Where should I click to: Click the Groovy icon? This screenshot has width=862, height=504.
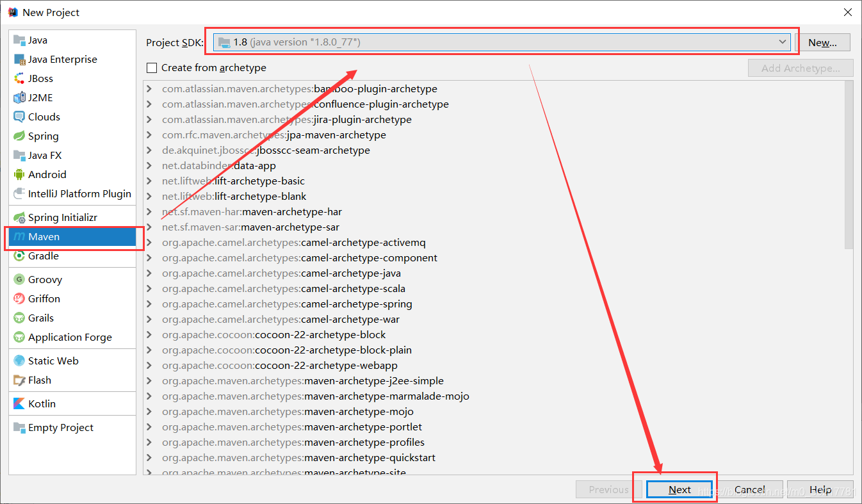19,280
